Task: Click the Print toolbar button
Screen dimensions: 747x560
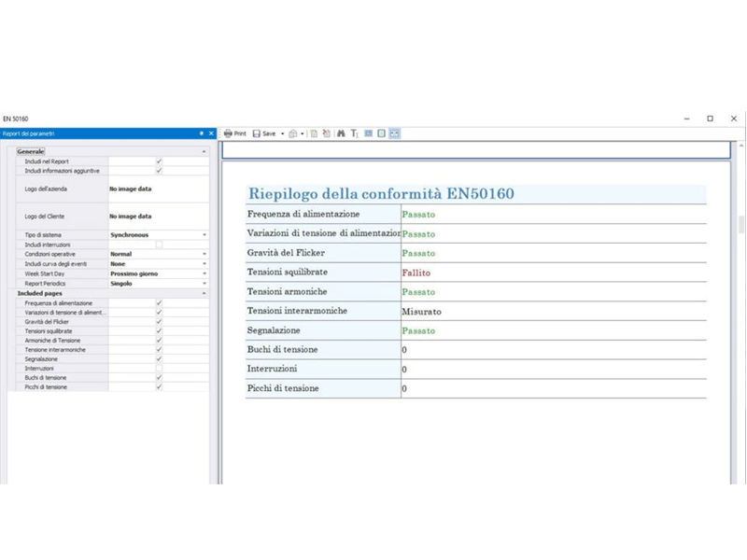Action: tap(234, 133)
